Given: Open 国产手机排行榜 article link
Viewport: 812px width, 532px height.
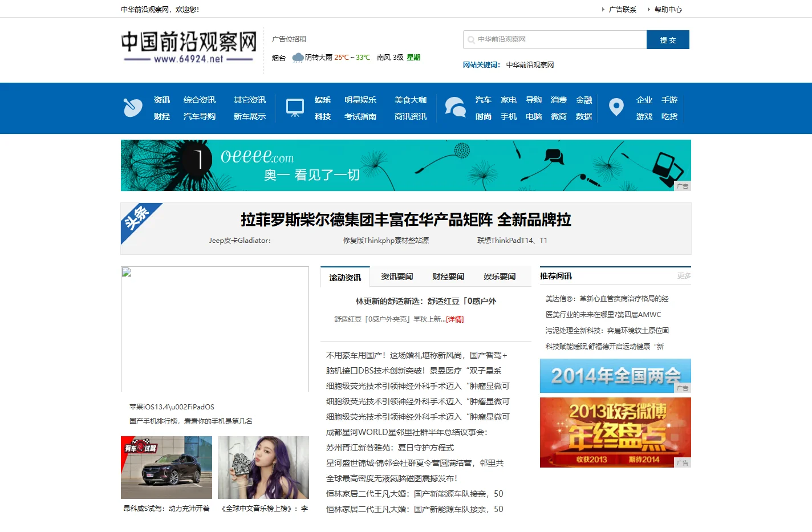Looking at the screenshot, I should [191, 421].
